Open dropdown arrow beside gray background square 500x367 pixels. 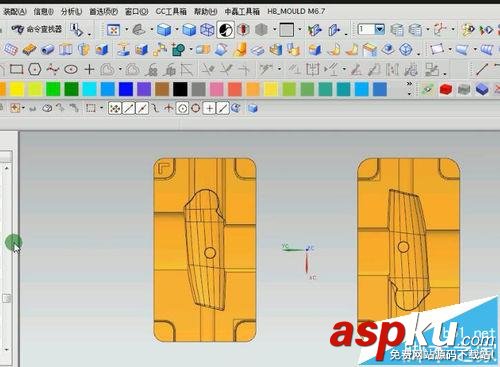tap(300, 30)
